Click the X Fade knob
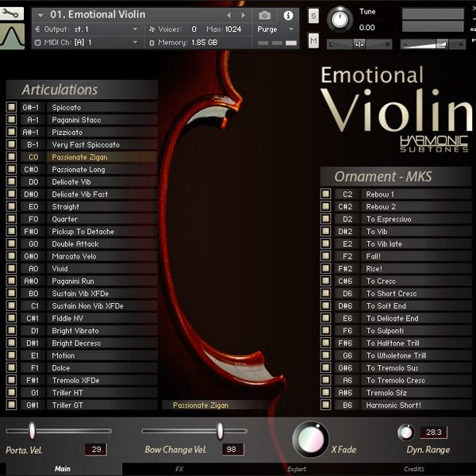Viewport: 476px width, 476px height. click(x=310, y=440)
